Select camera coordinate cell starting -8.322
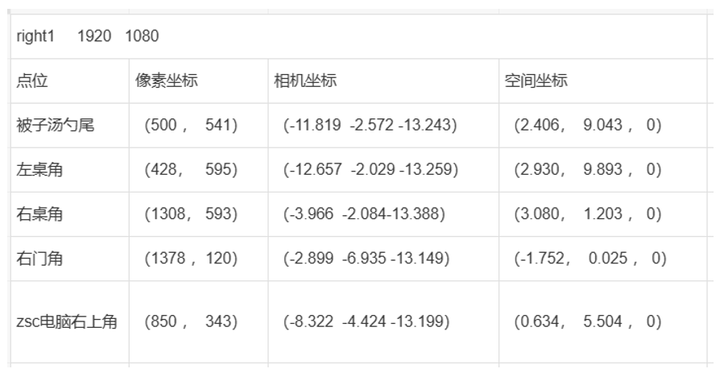720x377 pixels. (x=383, y=322)
